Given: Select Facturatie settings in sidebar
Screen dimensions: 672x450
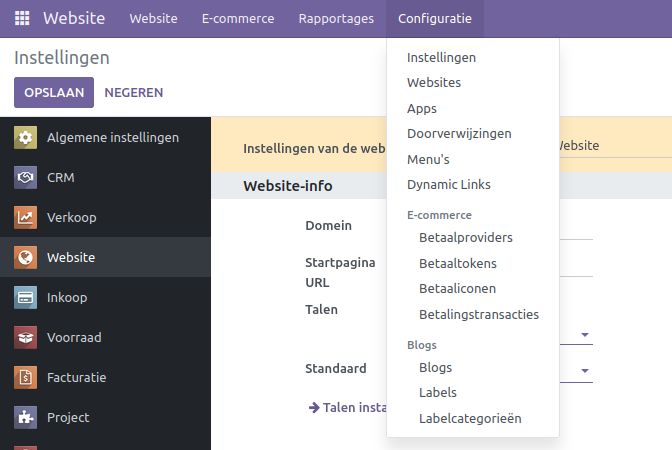Looking at the screenshot, I should pos(105,377).
